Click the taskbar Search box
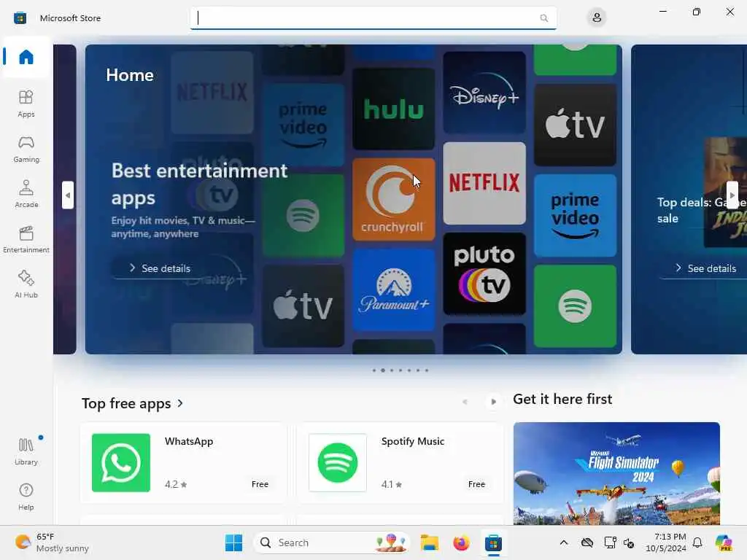Image resolution: width=747 pixels, height=560 pixels. [x=332, y=542]
